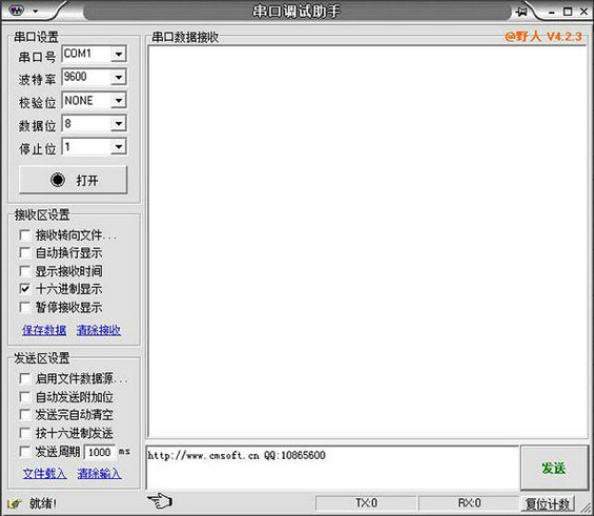Click the status hand icon beside 就绪

click(14, 503)
